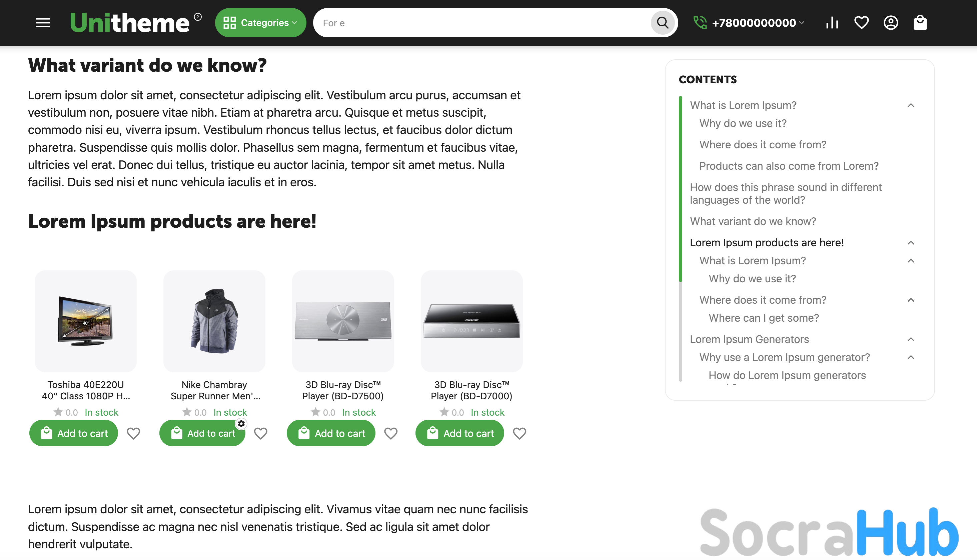The height and width of the screenshot is (560, 977).
Task: Add Toshiba TV to wishlist heart
Action: [x=133, y=433]
